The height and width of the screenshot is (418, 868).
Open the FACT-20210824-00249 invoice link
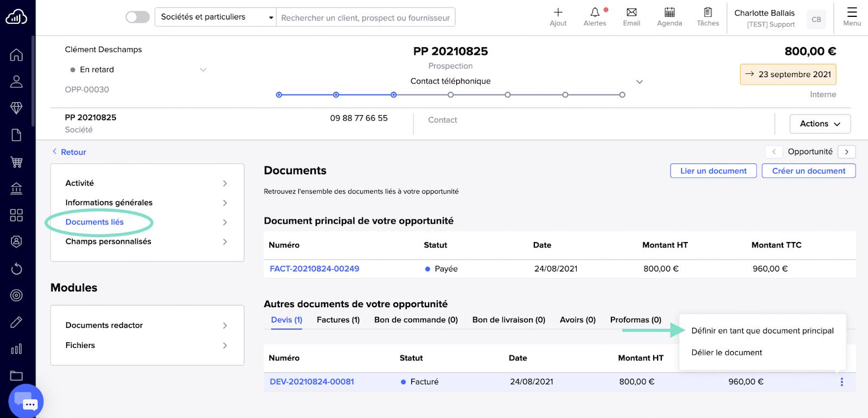pos(314,269)
